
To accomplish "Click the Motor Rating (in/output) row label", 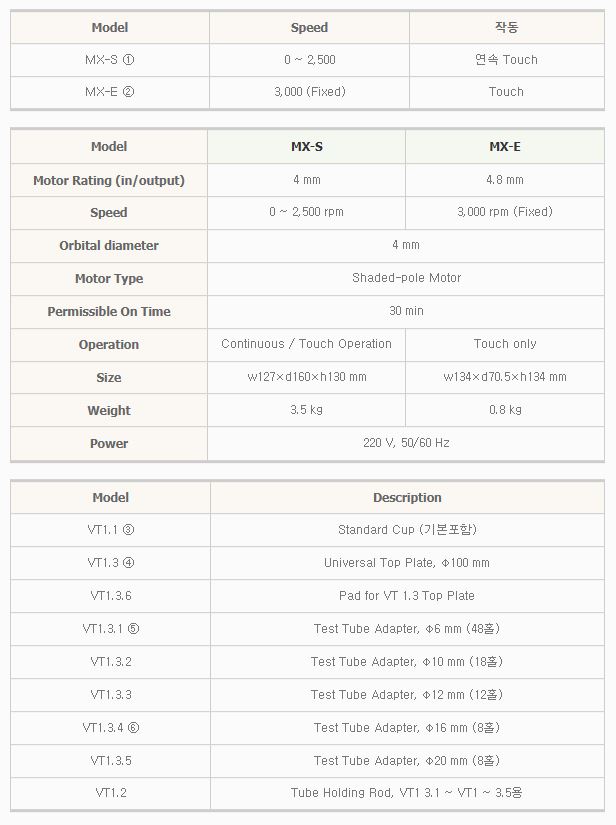I will click(109, 180).
